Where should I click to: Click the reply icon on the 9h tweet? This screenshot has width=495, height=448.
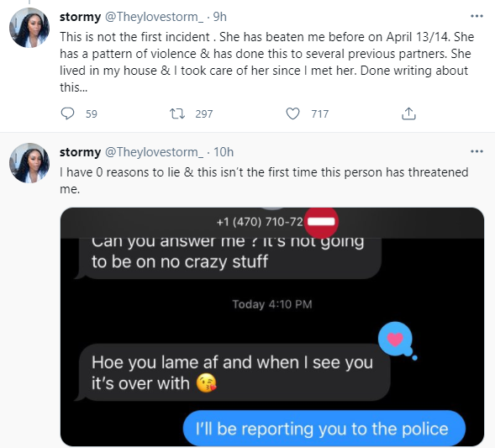[x=67, y=113]
